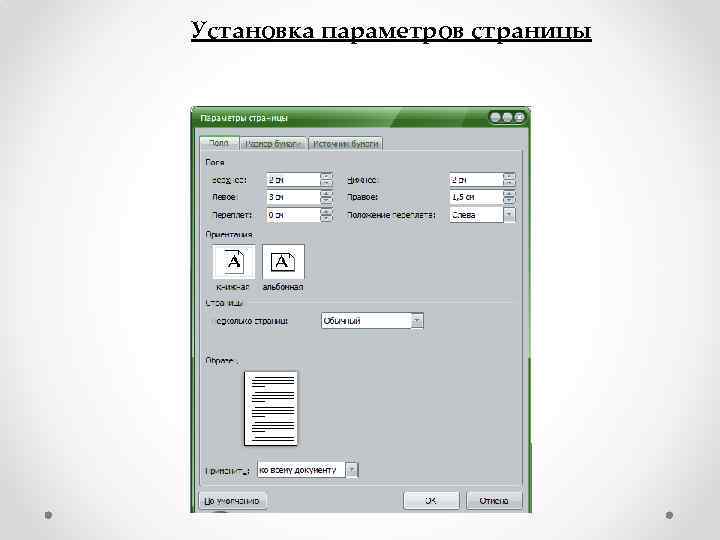Click the dialog minimize button in title bar
This screenshot has height=540, width=720.
click(x=495, y=118)
